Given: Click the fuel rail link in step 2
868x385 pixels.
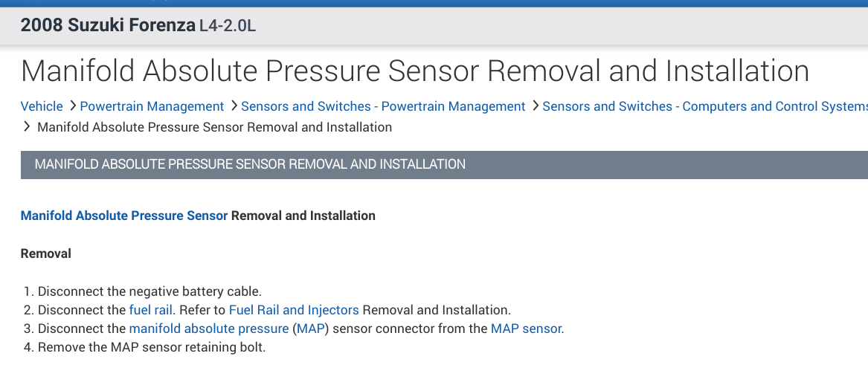Looking at the screenshot, I should [150, 310].
